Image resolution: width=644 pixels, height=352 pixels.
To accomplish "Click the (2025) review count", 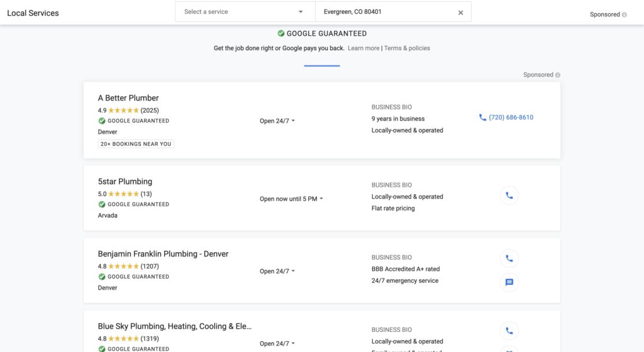I will coord(150,111).
